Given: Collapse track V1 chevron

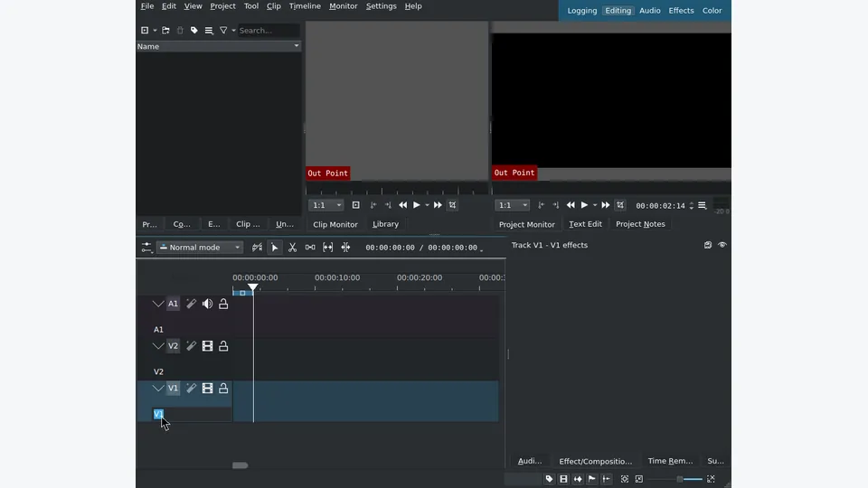Looking at the screenshot, I should tap(157, 389).
